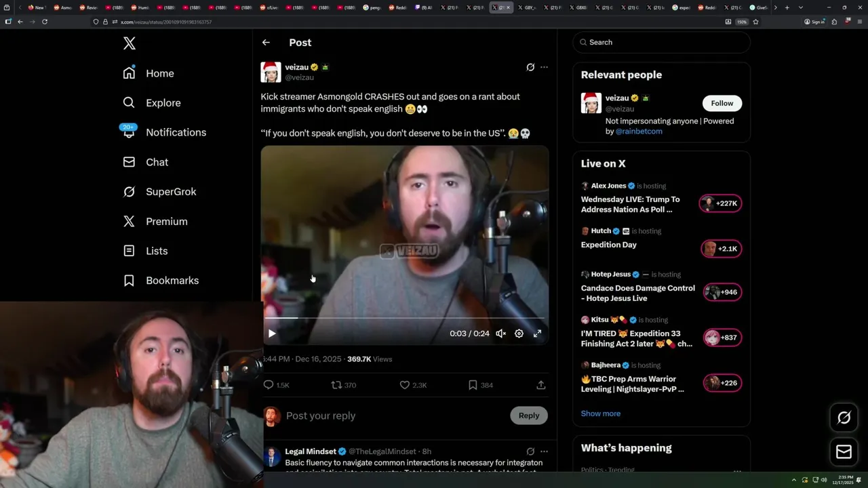Viewport: 868px width, 488px height.
Task: Click the reply icon showing 1.5K
Action: [x=277, y=385]
